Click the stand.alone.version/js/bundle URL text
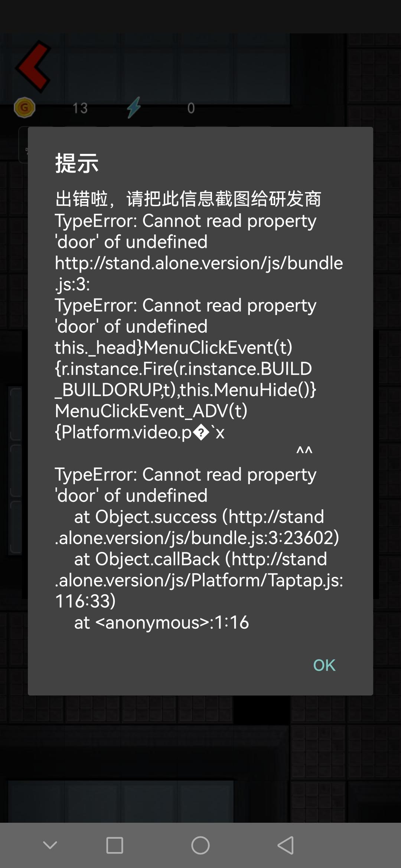Viewport: 401px width, 868px height. point(199,263)
